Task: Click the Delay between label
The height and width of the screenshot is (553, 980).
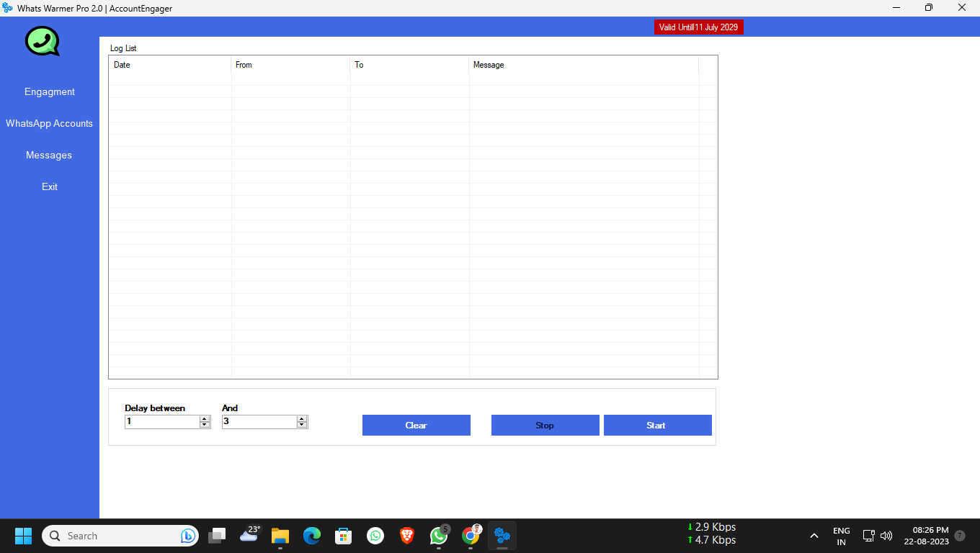Action: pos(155,408)
